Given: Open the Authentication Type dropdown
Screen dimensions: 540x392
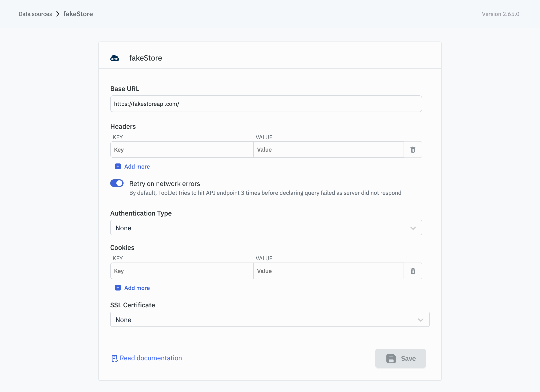Looking at the screenshot, I should 266,228.
